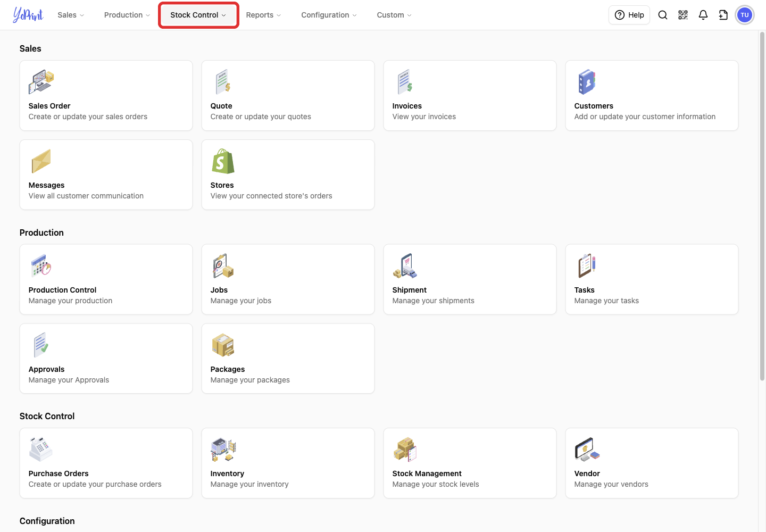766x532 pixels.
Task: Expand the Custom dropdown menu
Action: pos(394,15)
